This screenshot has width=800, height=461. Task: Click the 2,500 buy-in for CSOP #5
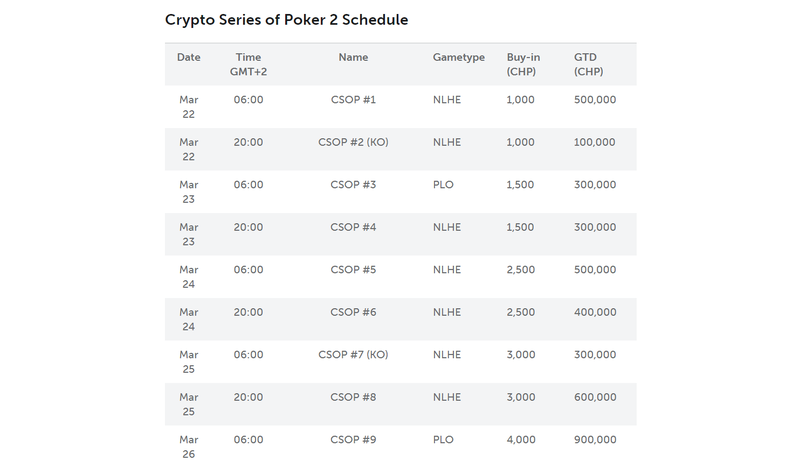click(x=520, y=270)
